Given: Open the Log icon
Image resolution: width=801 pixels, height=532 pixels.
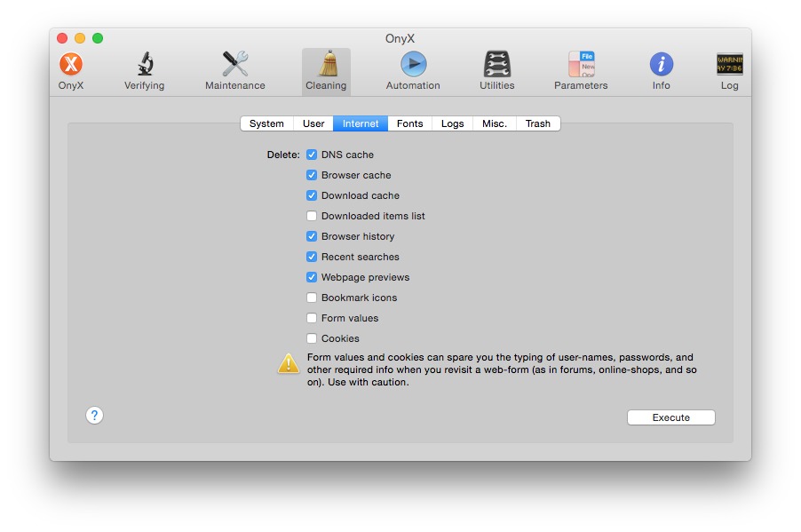Looking at the screenshot, I should 729,65.
